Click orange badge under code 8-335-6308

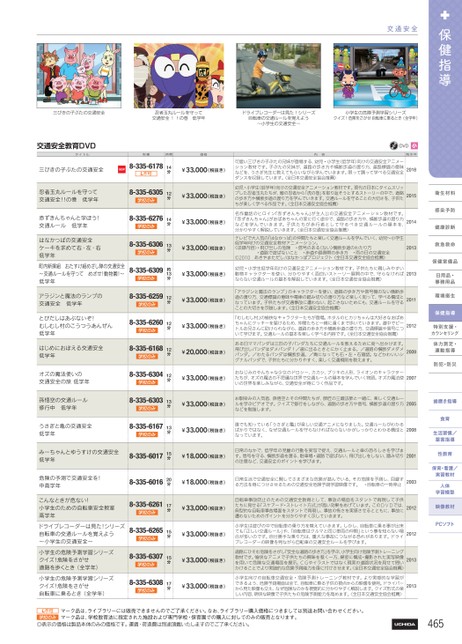point(146,590)
